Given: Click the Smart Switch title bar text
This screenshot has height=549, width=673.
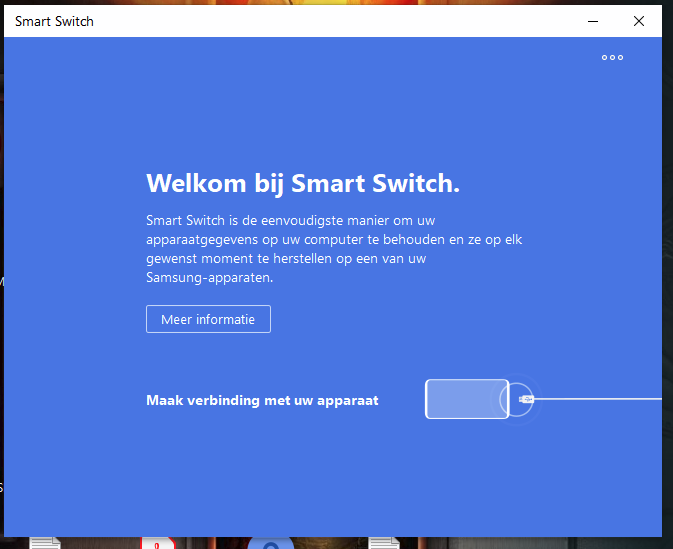Looking at the screenshot, I should point(54,21).
